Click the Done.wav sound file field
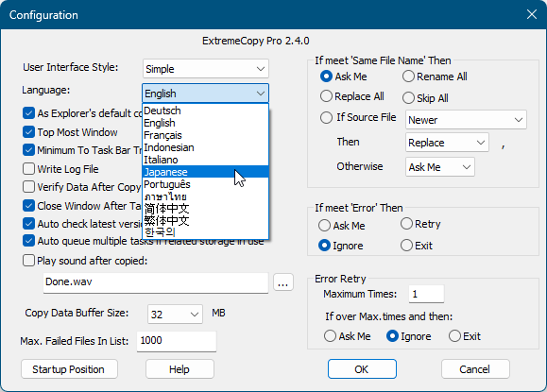Image resolution: width=547 pixels, height=392 pixels. coord(156,282)
